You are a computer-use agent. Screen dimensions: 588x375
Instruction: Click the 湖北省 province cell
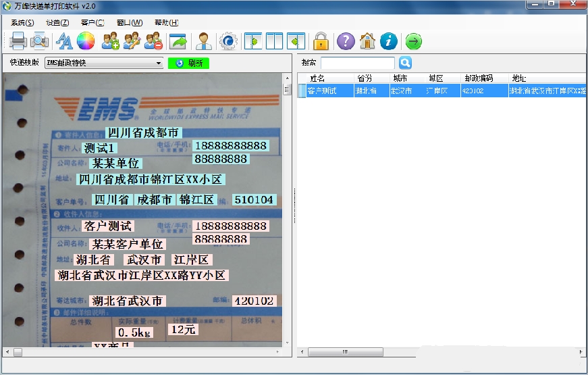coord(371,91)
